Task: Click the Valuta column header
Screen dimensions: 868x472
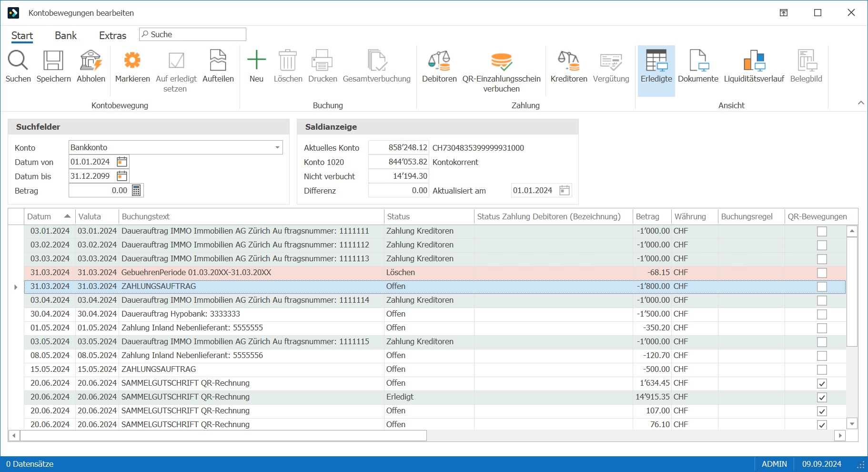Action: coord(97,216)
